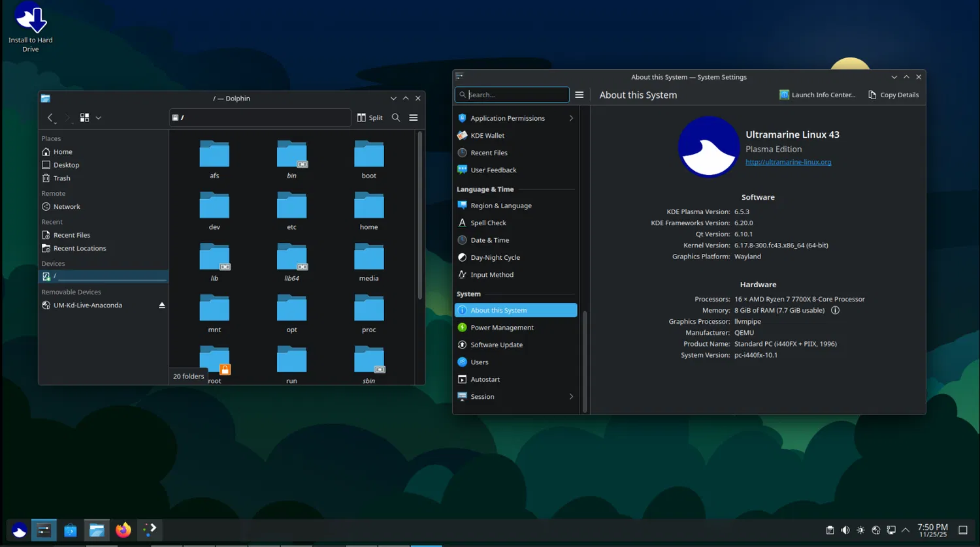Open the view mode dropdown arrow in Dolphin

pyautogui.click(x=99, y=117)
